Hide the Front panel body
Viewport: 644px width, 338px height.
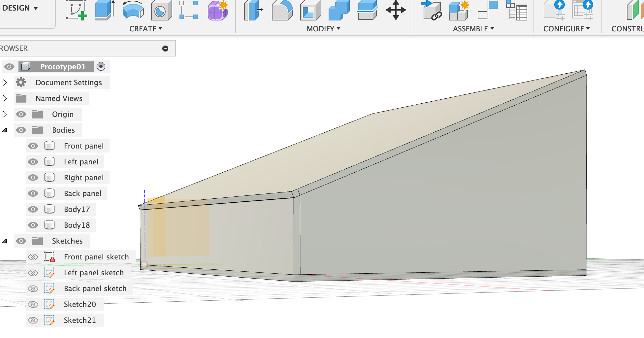(x=33, y=146)
